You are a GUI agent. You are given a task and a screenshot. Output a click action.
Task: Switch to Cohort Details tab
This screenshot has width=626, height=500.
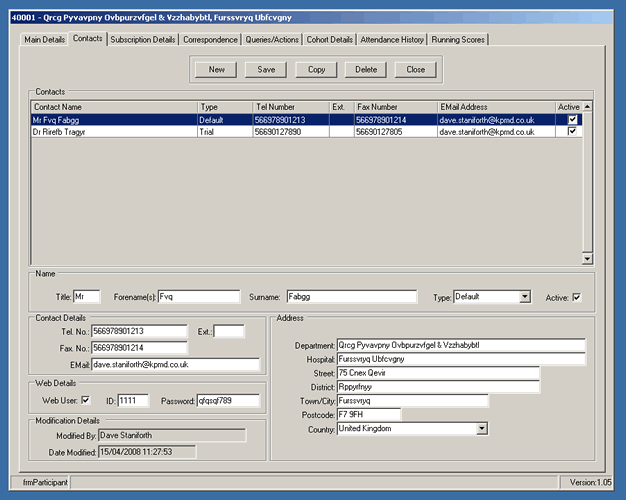click(x=329, y=40)
